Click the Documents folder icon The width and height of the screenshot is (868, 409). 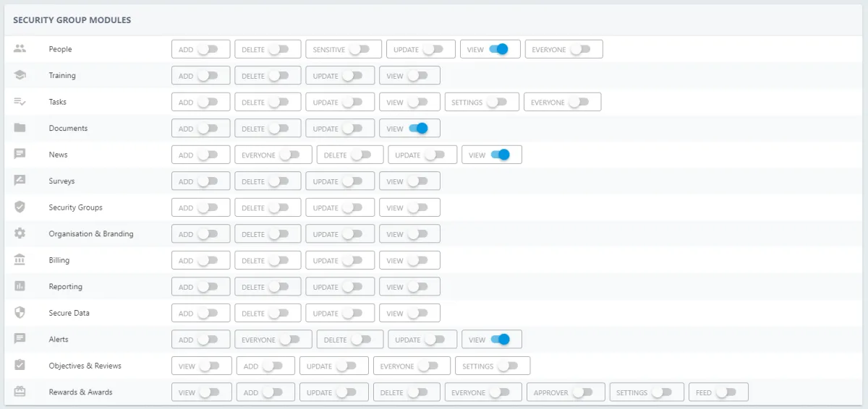click(x=20, y=128)
